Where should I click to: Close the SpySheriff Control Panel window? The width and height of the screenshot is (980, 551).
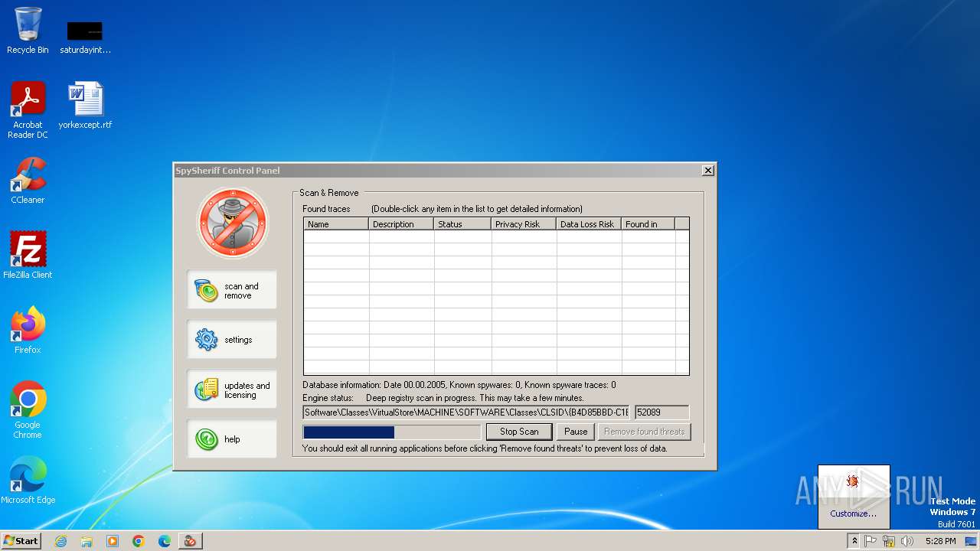(x=708, y=171)
